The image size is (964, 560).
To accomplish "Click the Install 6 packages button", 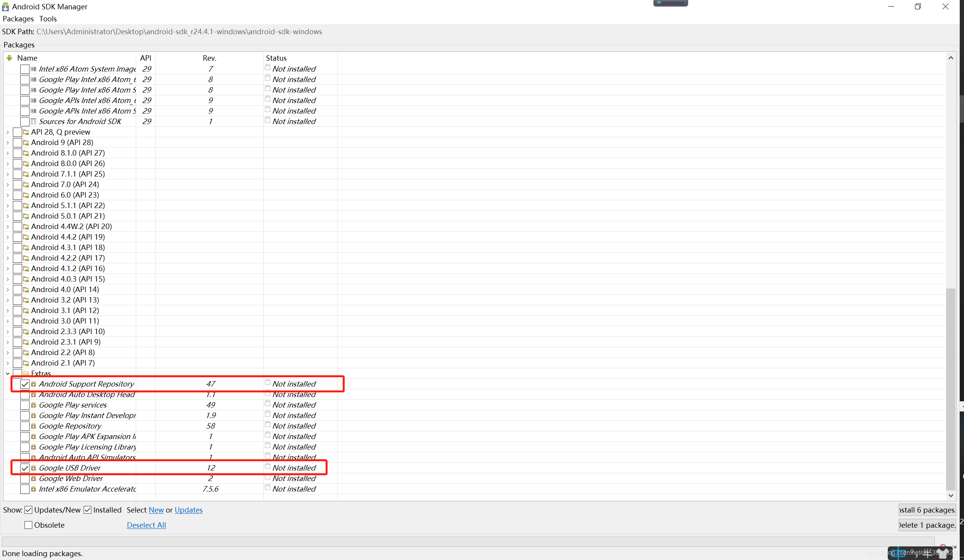I will click(x=927, y=510).
